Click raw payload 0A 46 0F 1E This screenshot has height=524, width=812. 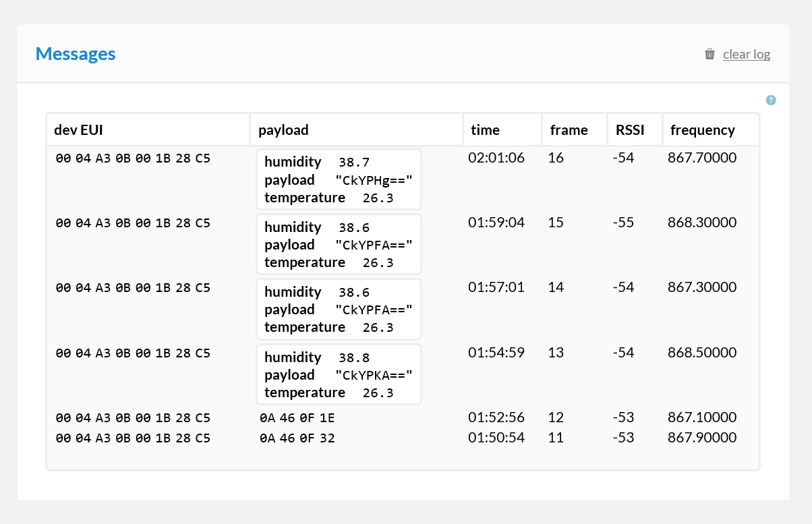coord(297,417)
